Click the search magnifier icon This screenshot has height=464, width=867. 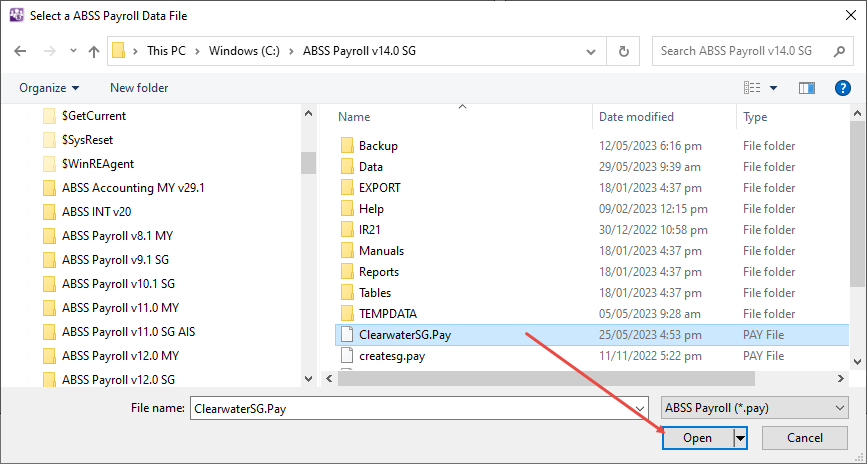click(839, 51)
